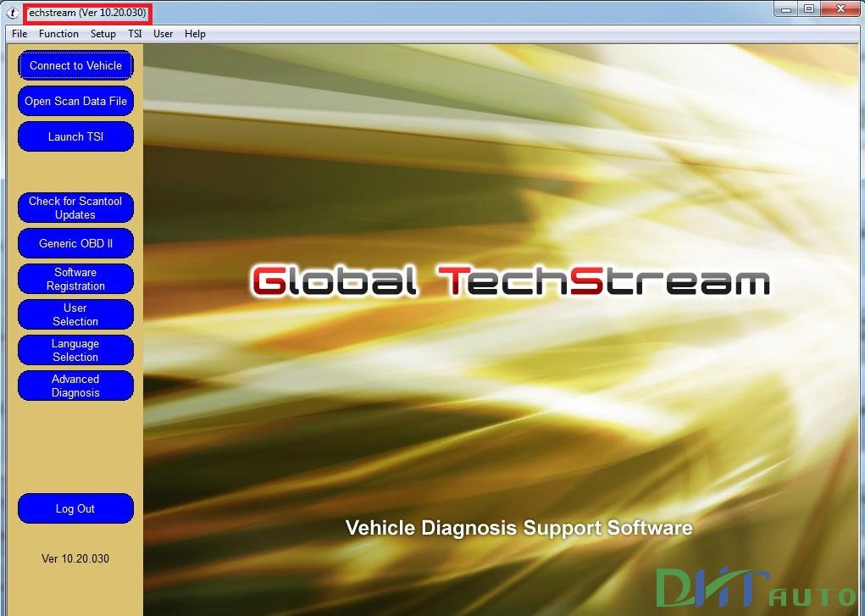This screenshot has width=865, height=616.
Task: Open the Help menu
Action: point(196,34)
